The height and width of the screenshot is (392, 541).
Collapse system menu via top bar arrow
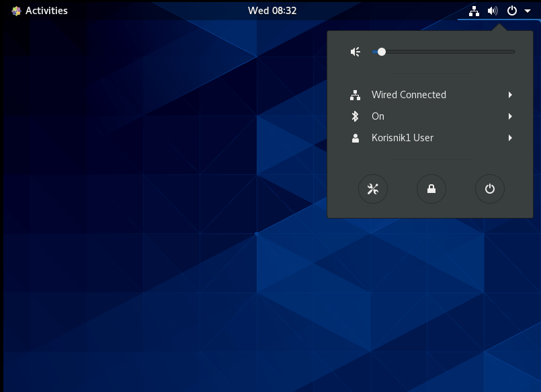pos(528,11)
